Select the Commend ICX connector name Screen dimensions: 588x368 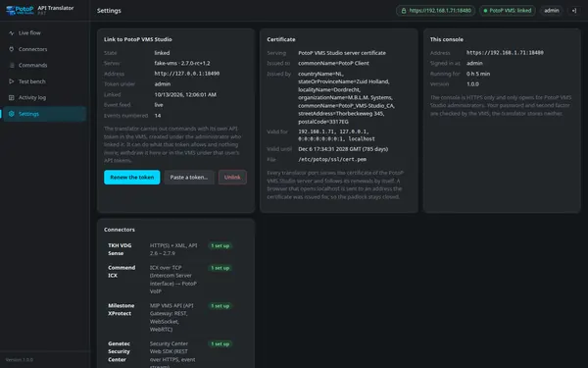pyautogui.click(x=122, y=272)
